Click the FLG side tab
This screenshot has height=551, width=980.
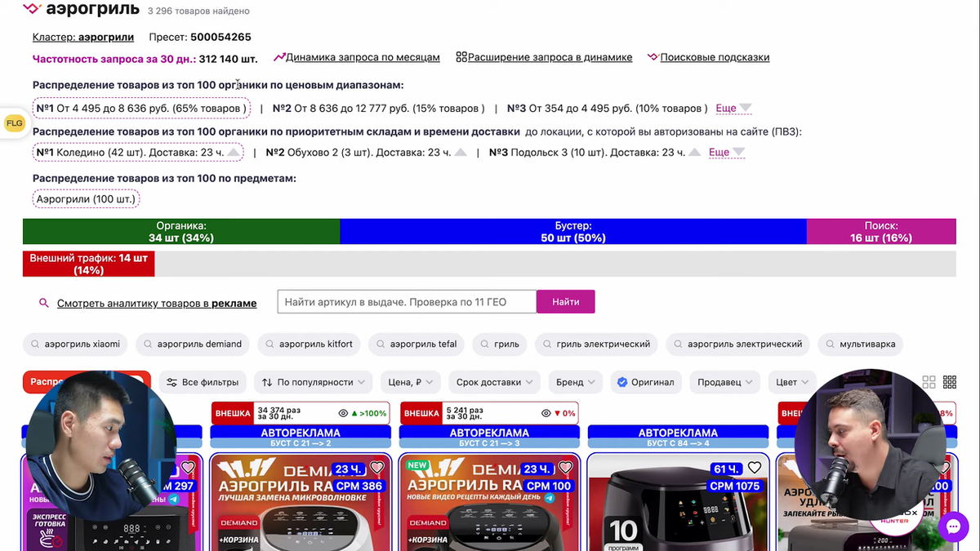point(14,123)
